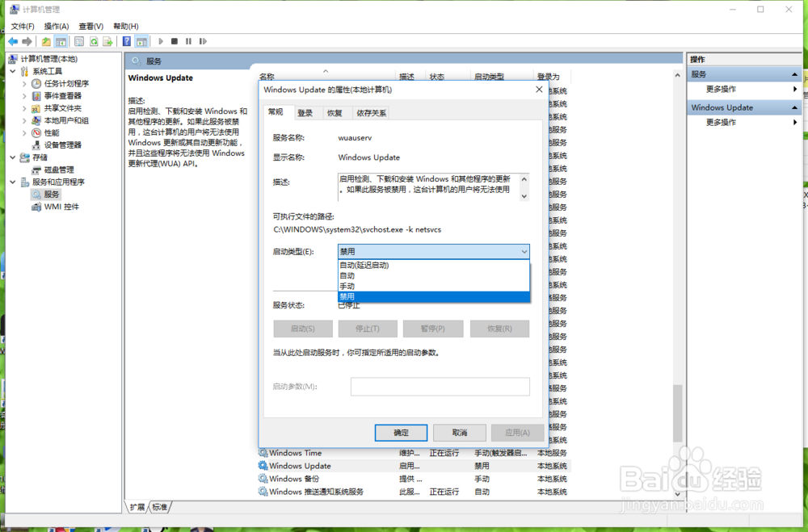
Task: Open the 启动类型 combo box
Action: pos(433,252)
